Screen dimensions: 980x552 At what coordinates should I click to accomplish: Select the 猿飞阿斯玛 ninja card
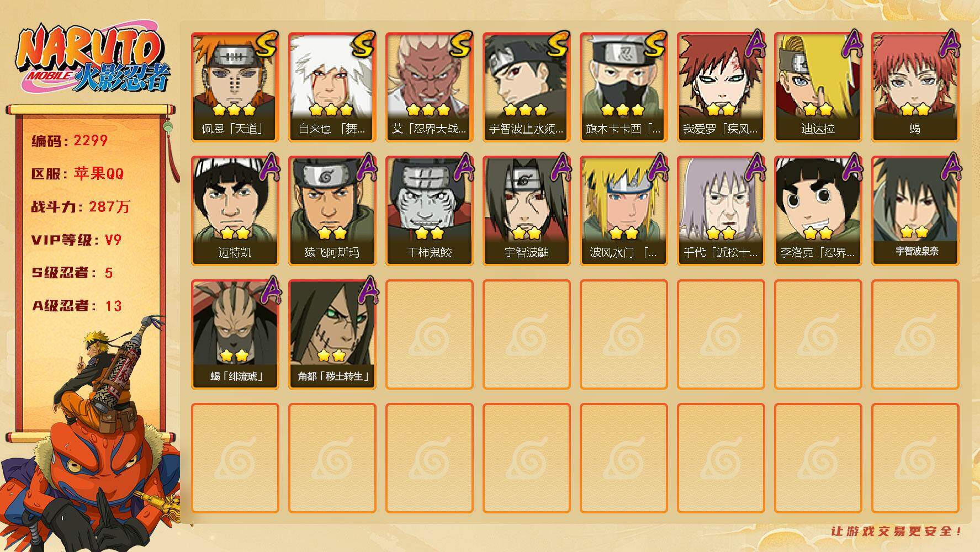332,211
